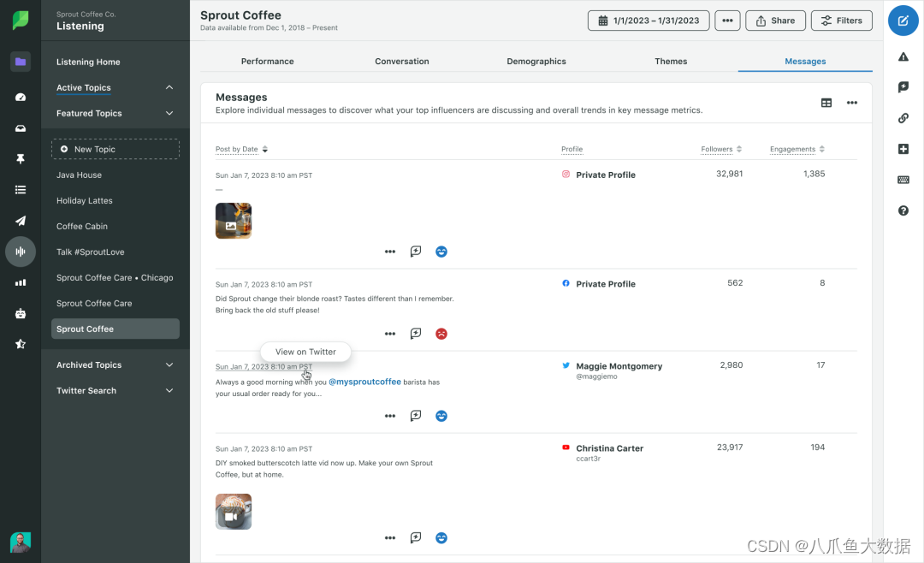Click the positive sentiment face on Instagram message
The height and width of the screenshot is (563, 924).
pos(441,252)
